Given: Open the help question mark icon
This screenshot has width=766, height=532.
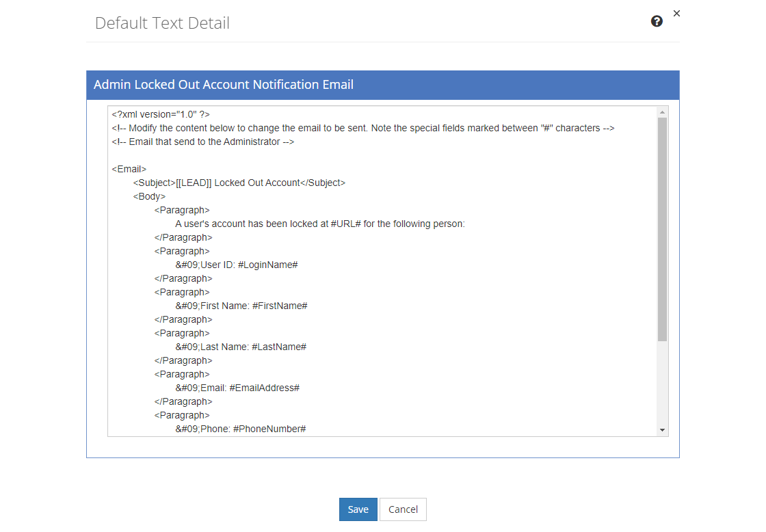Looking at the screenshot, I should (x=657, y=21).
